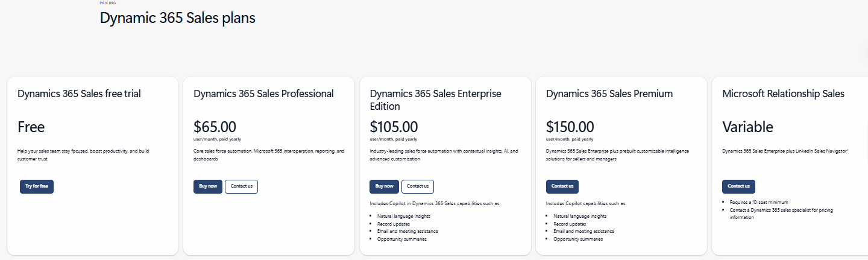
Task: Click 'Opportunity summaries' in Premium card
Action: coord(578,239)
